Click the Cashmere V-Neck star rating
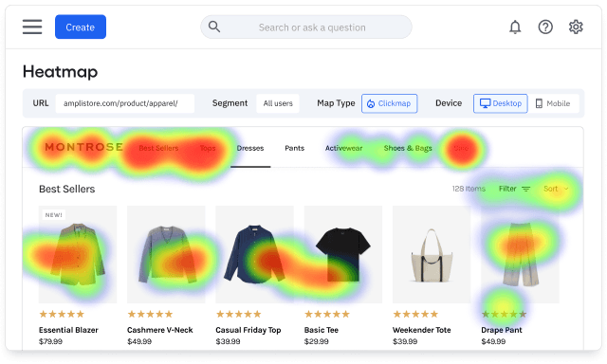This screenshot has width=607, height=364. 150,314
